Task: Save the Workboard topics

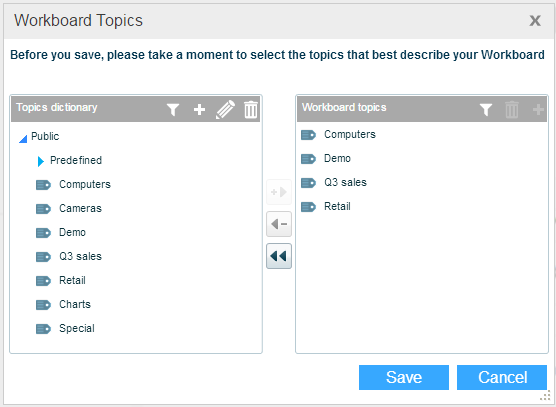Action: (404, 377)
